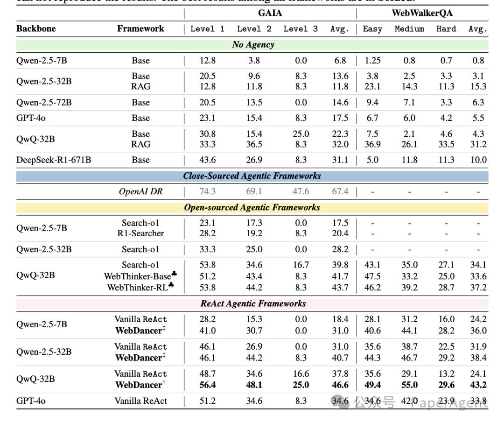Select WebThinker-RL GAIA average 43.7
The width and height of the screenshot is (504, 423).
(340, 288)
